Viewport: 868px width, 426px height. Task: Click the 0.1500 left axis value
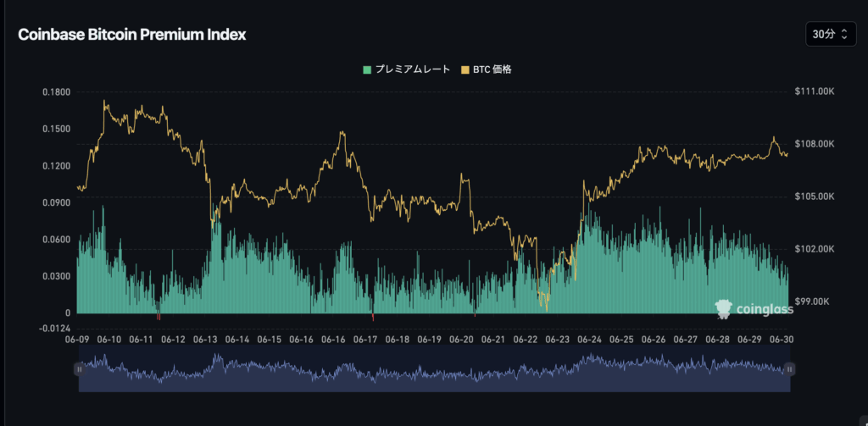[x=57, y=129]
